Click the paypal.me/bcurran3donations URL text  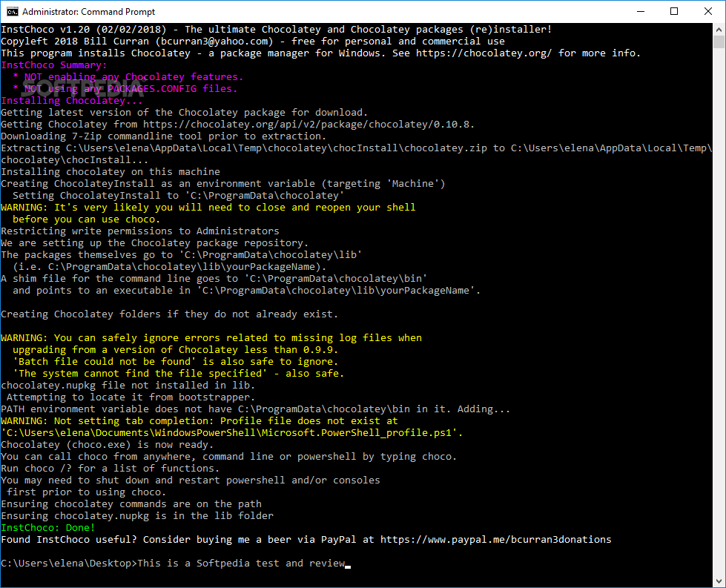coord(496,540)
